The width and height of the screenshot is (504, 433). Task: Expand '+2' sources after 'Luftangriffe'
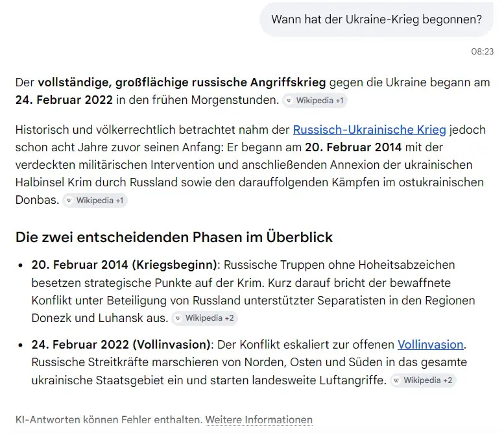(448, 380)
